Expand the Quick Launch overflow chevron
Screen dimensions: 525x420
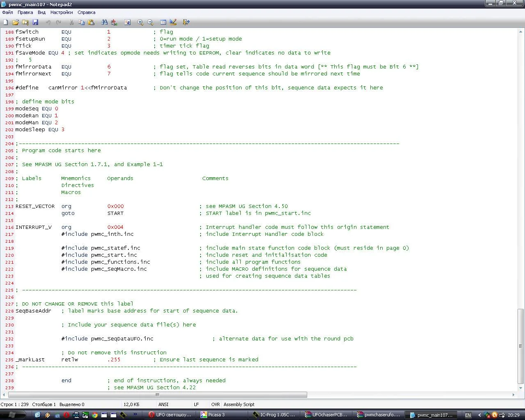pyautogui.click(x=135, y=415)
